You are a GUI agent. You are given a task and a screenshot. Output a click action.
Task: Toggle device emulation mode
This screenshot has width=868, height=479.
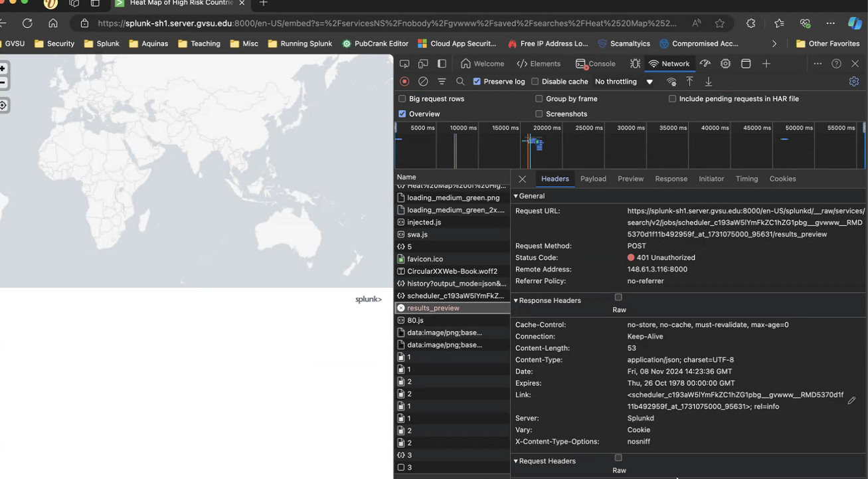[x=423, y=63]
